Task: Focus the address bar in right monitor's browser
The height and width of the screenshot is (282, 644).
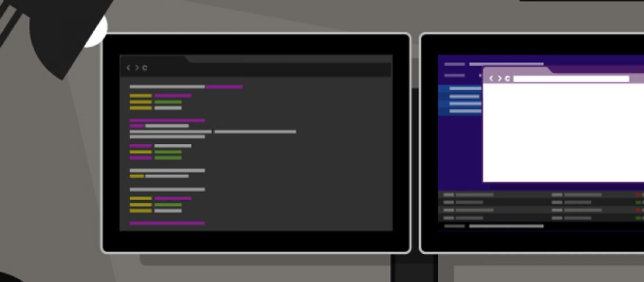Action: 571,79
